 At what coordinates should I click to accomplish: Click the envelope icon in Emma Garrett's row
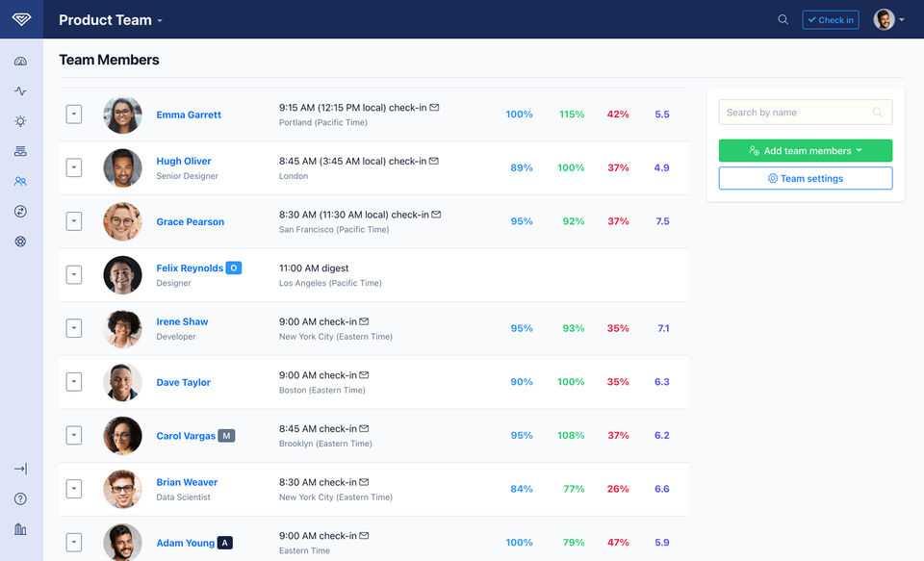click(434, 107)
